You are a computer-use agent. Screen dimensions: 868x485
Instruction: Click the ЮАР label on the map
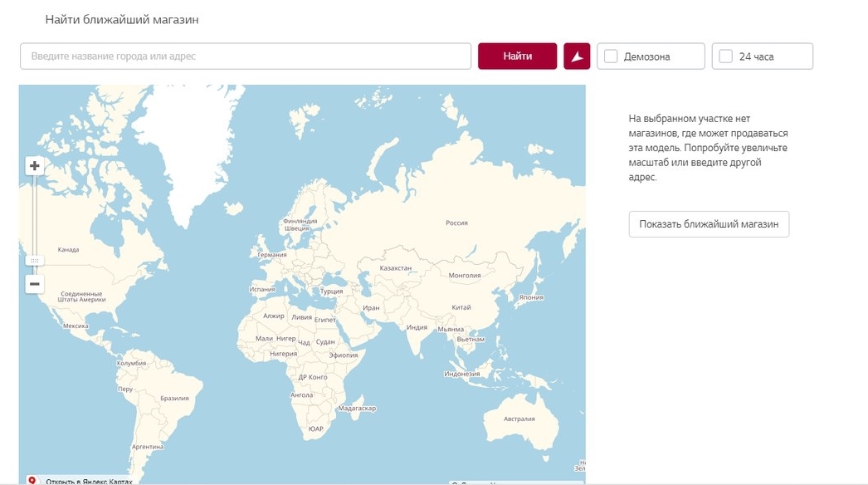tap(315, 429)
